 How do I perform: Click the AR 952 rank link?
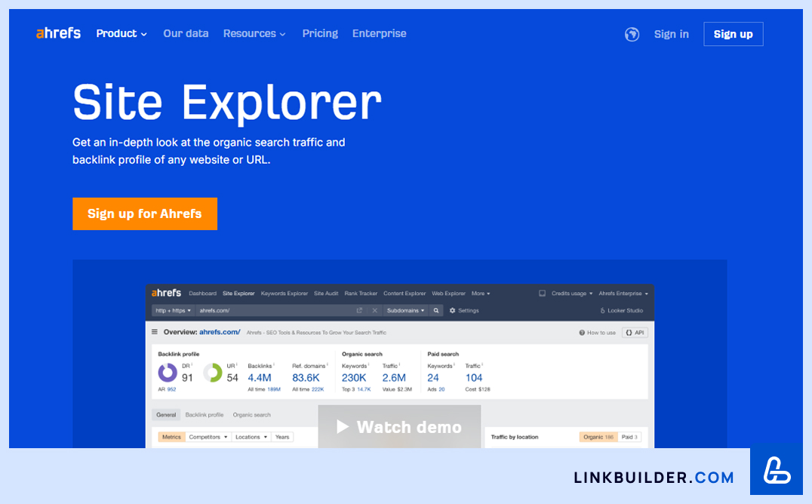pos(168,389)
